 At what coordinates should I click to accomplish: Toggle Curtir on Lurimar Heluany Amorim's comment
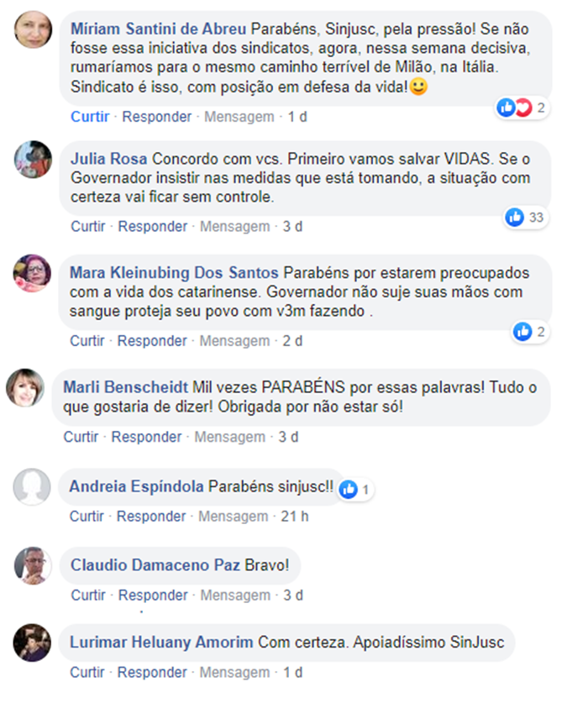(x=87, y=672)
